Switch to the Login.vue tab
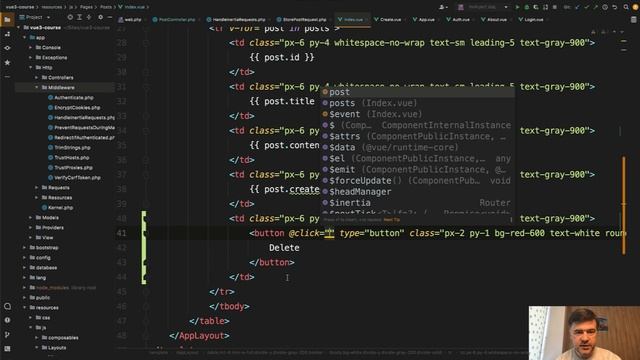 pyautogui.click(x=531, y=20)
